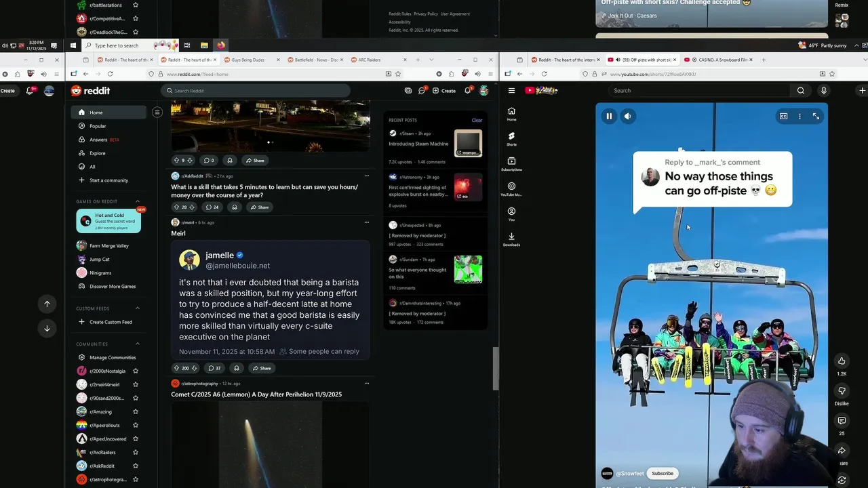The image size is (868, 488).
Task: Open the You page in YouTube sidebar
Action: click(511, 214)
